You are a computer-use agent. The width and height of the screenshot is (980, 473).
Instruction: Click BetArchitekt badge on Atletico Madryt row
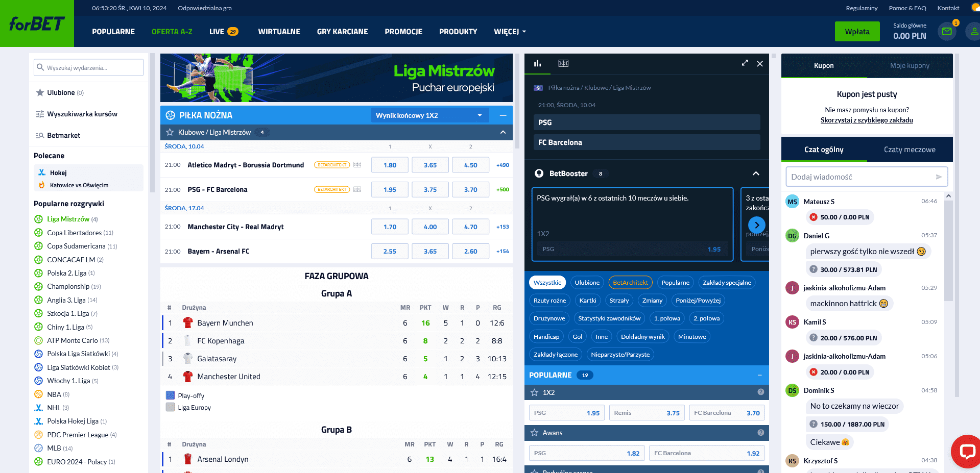332,165
